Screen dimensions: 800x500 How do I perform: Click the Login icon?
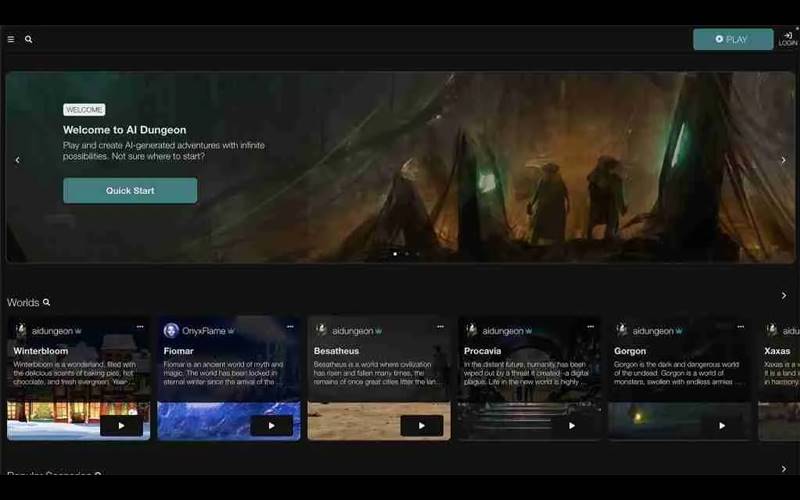787,38
